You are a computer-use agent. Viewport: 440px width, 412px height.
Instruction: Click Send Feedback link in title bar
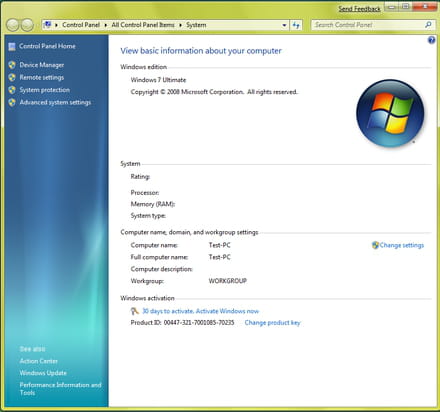[x=359, y=9]
